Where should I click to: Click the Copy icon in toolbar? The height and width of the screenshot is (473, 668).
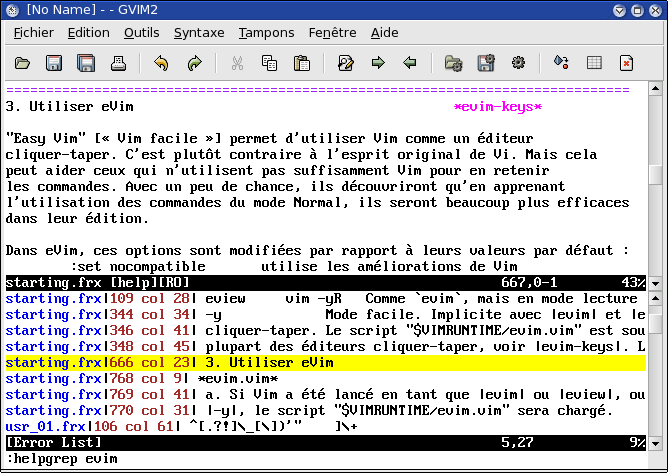tap(269, 63)
